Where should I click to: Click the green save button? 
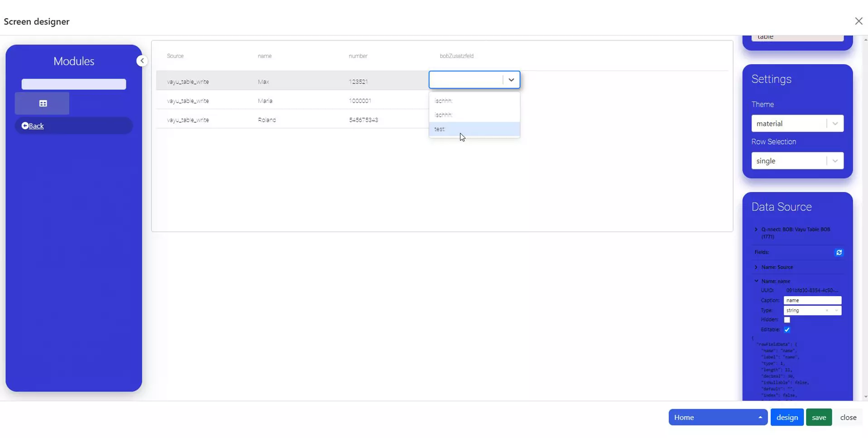[x=819, y=417]
